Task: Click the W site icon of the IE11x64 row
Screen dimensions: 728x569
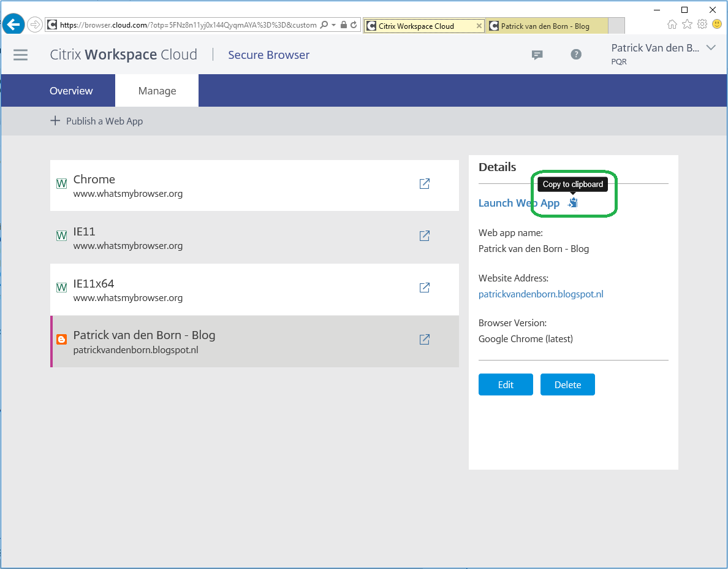Action: click(61, 288)
